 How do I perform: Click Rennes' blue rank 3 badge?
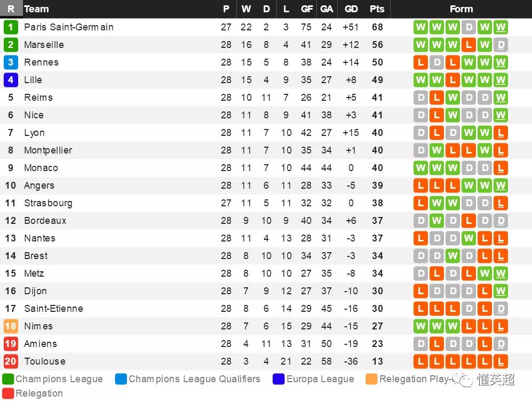(11, 62)
